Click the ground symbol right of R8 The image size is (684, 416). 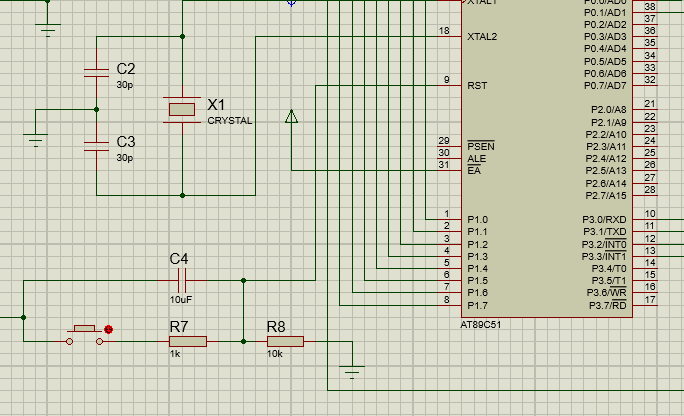[x=351, y=373]
